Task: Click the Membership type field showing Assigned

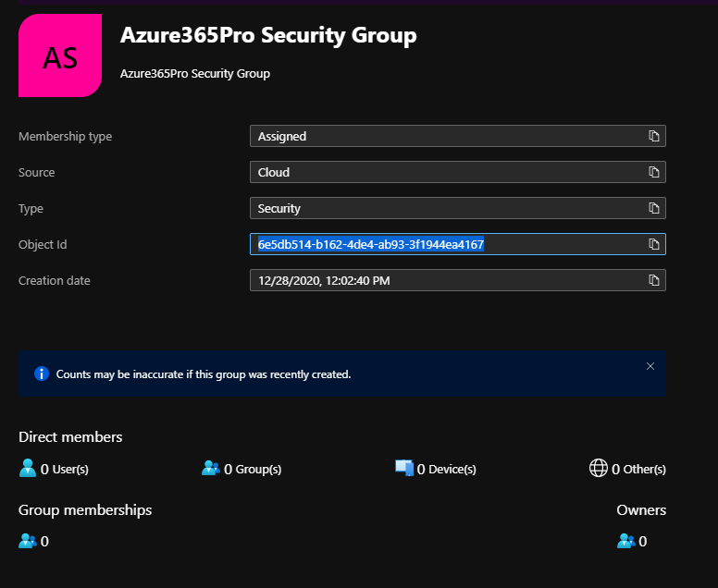Action: [458, 136]
